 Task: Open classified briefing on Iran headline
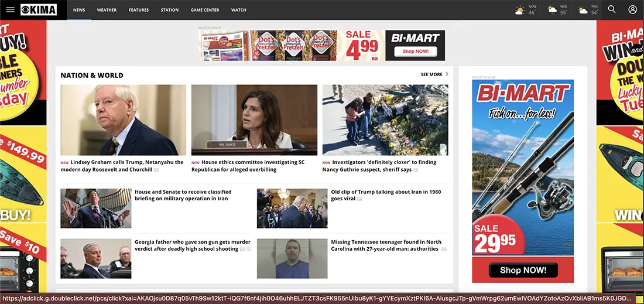click(x=183, y=195)
